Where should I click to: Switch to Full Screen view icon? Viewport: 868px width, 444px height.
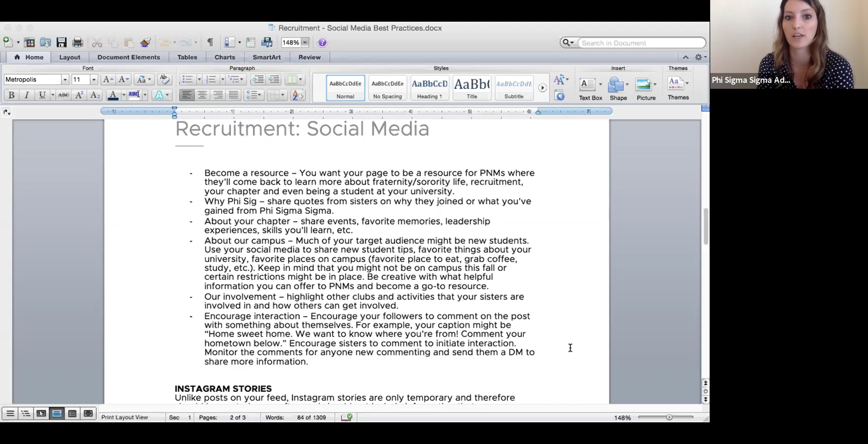88,413
